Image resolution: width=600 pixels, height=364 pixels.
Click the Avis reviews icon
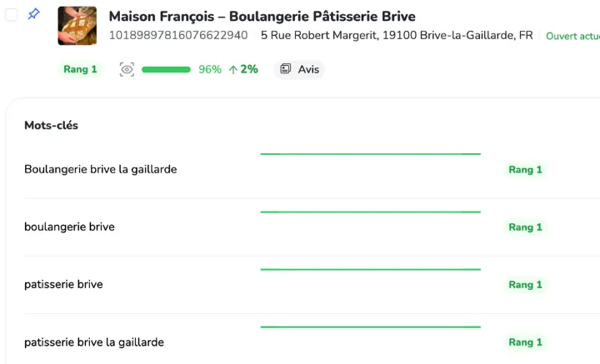pos(286,69)
